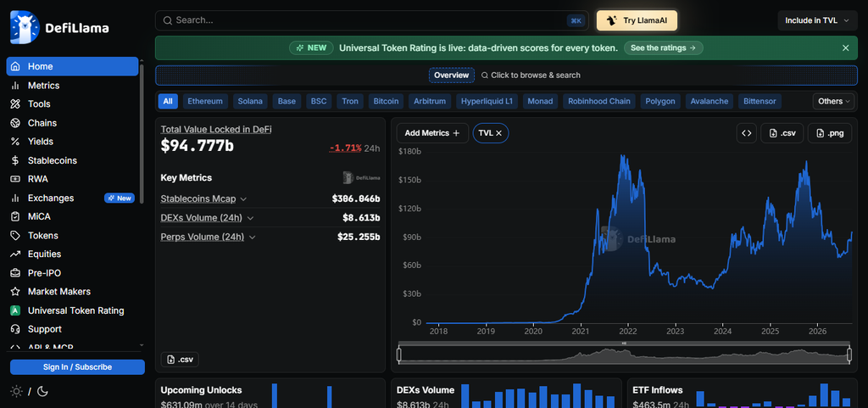Image resolution: width=868 pixels, height=408 pixels.
Task: Dismiss the Universal Token Rating banner
Action: click(x=845, y=48)
